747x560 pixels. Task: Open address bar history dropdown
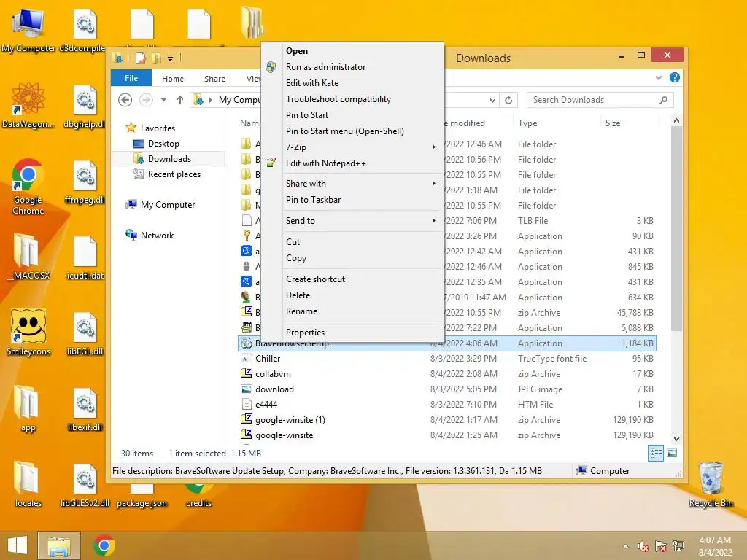(x=492, y=100)
